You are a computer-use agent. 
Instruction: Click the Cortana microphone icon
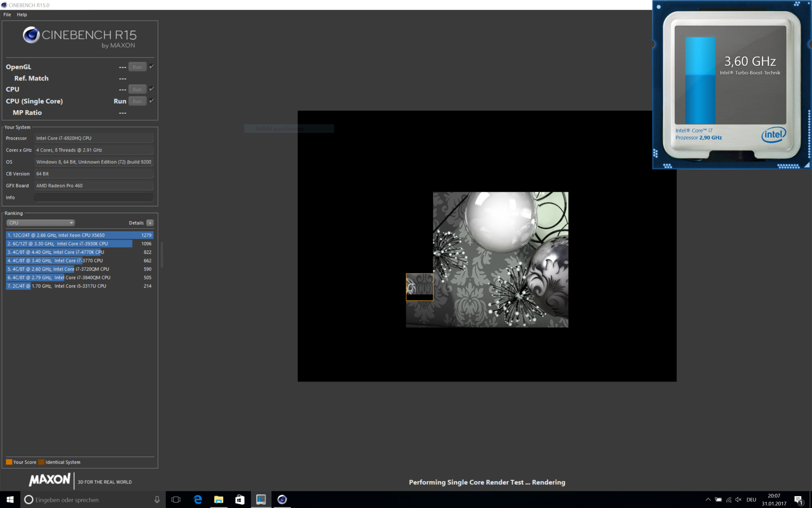157,500
